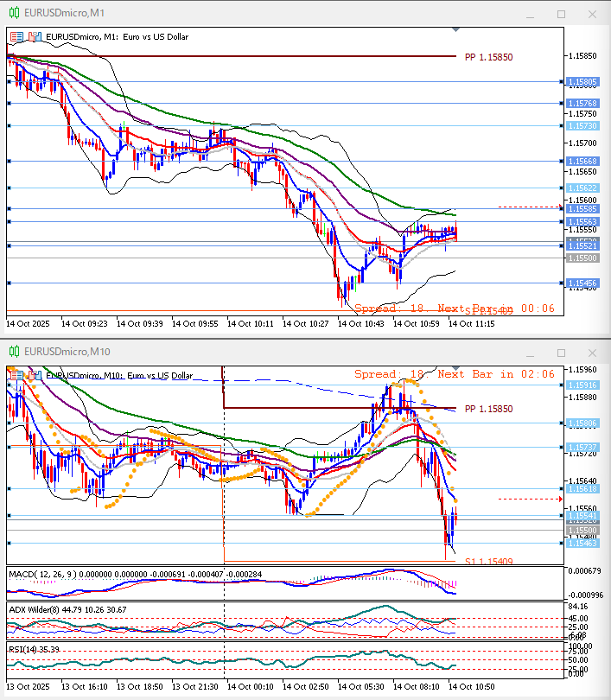
Task: Click the chart shift triangle on M1 chart
Action: point(456,30)
